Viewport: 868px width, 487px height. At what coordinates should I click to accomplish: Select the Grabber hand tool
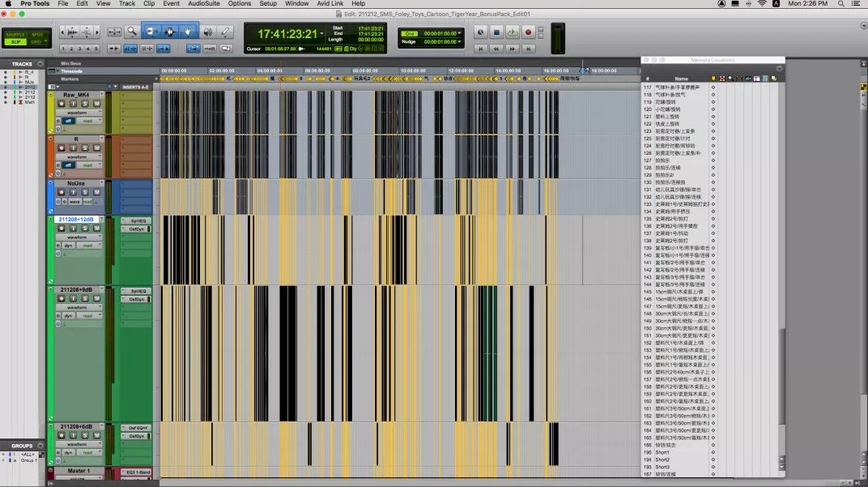point(188,32)
